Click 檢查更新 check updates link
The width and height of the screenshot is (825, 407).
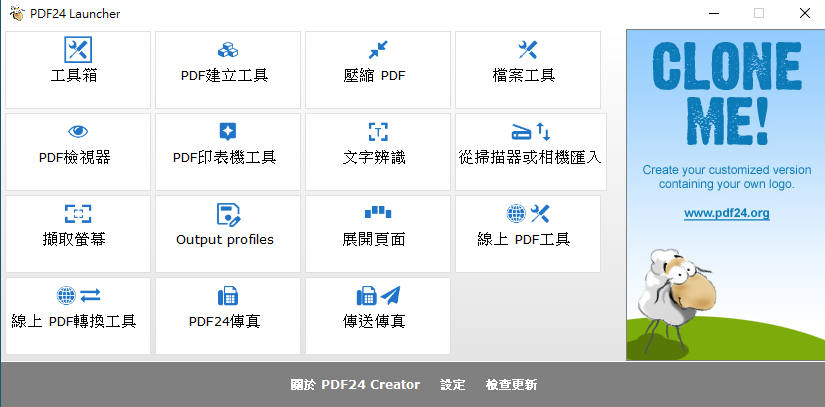[x=511, y=385]
